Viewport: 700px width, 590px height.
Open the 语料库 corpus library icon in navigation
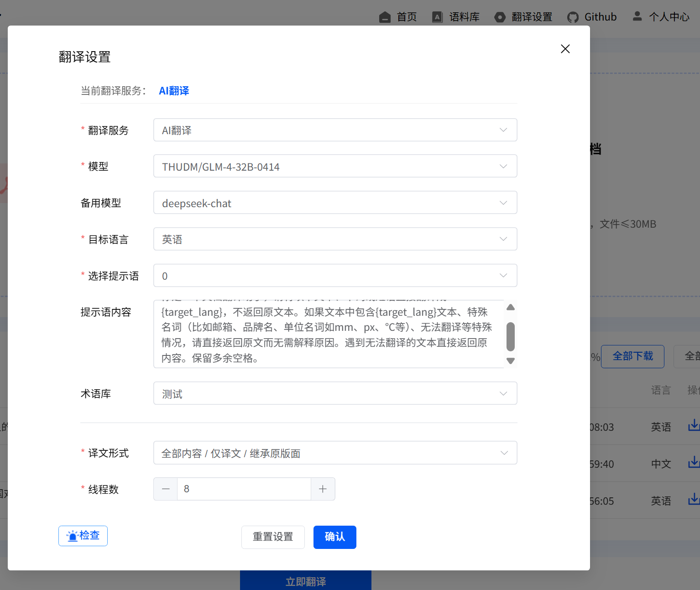(437, 17)
